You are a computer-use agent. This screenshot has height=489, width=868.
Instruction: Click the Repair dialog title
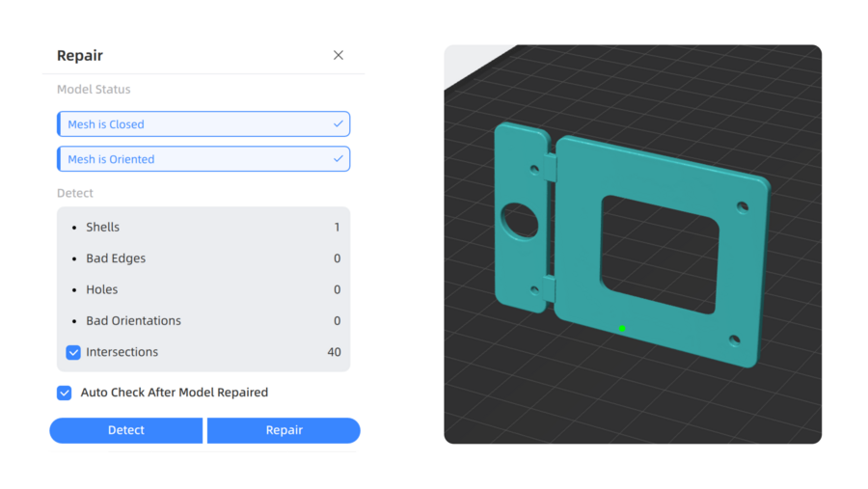point(80,55)
